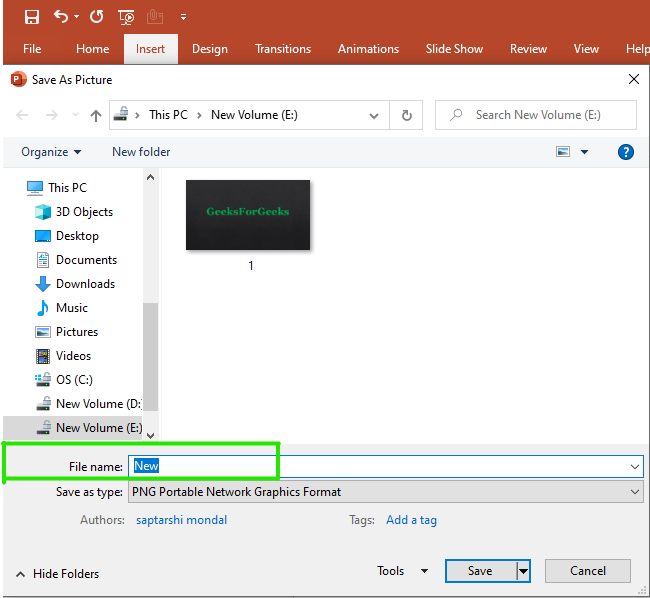This screenshot has height=598, width=650.
Task: Click the greyed touch/mouse mode icon
Action: coord(155,17)
